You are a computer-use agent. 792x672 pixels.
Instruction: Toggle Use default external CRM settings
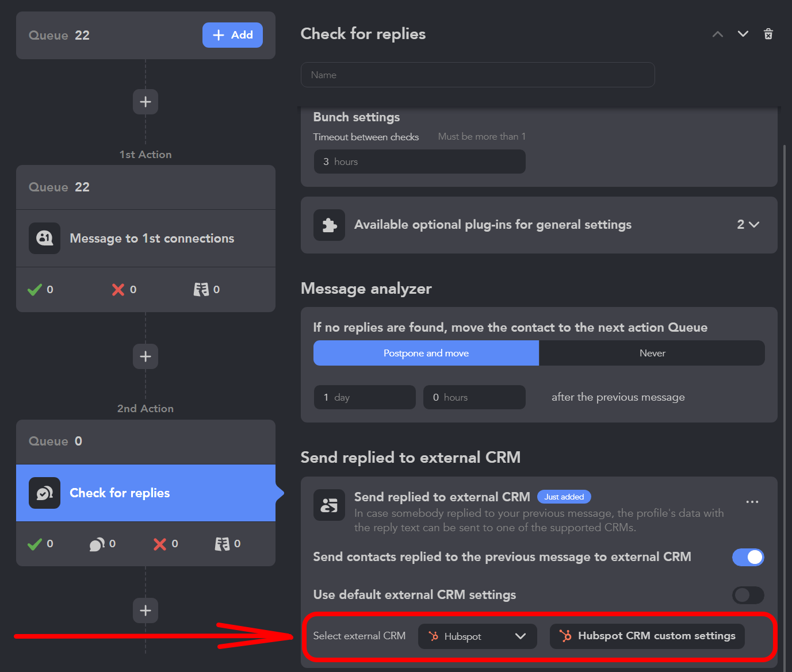pos(748,595)
